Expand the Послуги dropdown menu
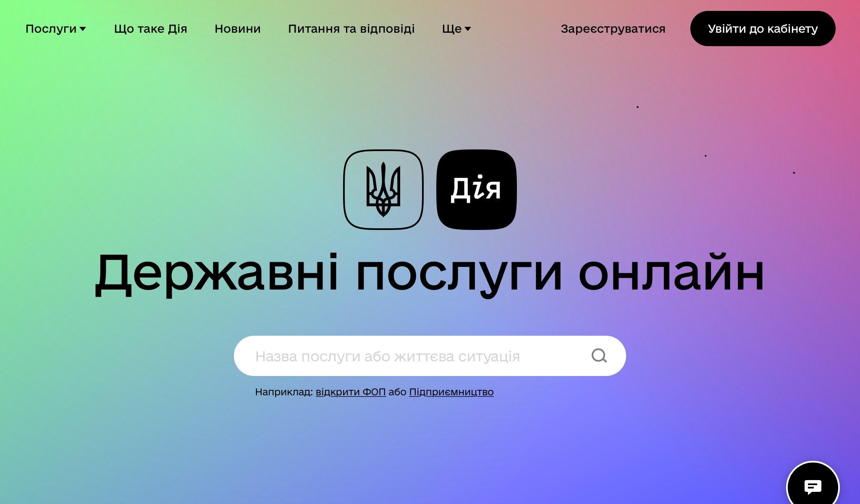The image size is (860, 504). coord(56,29)
